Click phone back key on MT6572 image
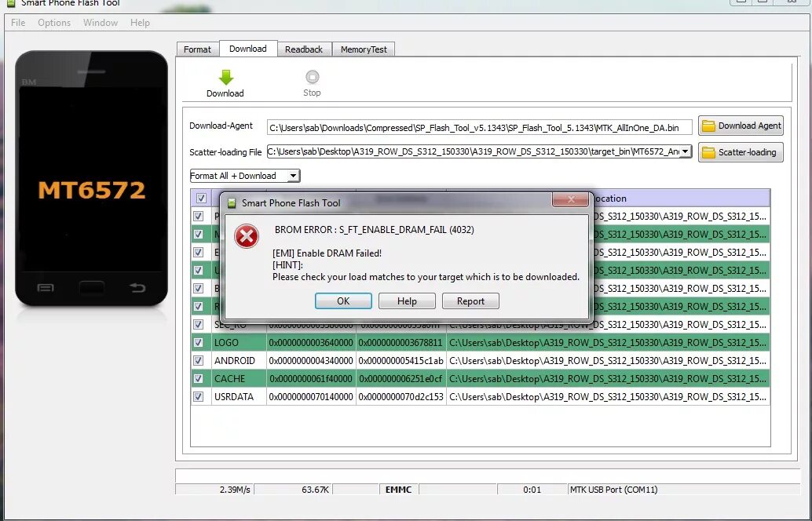This screenshot has width=812, height=521. pyautogui.click(x=137, y=287)
